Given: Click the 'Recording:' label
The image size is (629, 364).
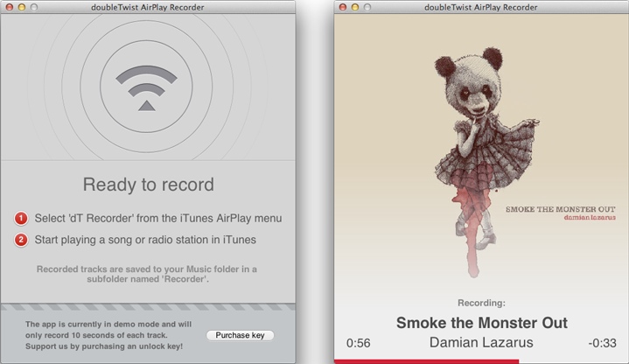Looking at the screenshot, I should coord(481,303).
